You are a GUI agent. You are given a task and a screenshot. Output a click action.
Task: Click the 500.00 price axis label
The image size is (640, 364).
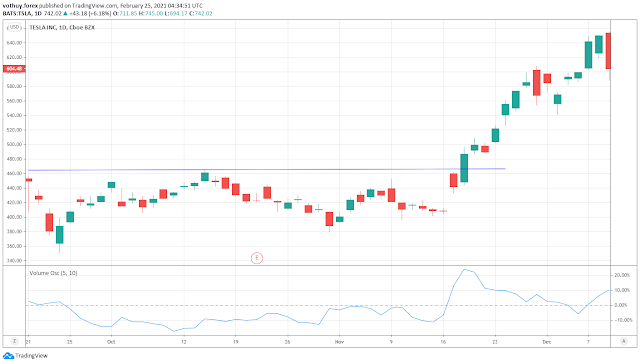point(14,144)
